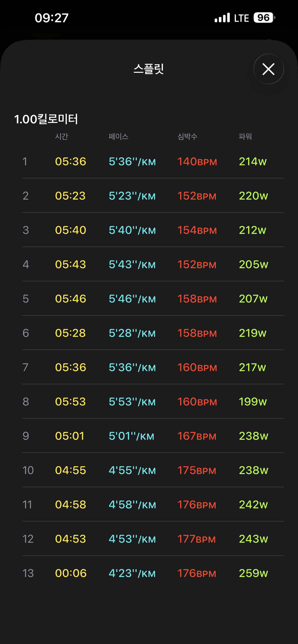Viewport: 298px width, 644px height.
Task: Tap the 1.00킬로미터 split distance heading
Action: 46,119
